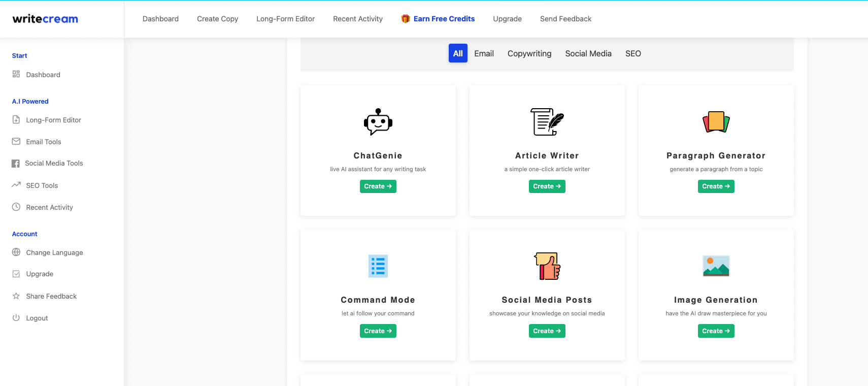Open SEO Tools in the sidebar
The image size is (868, 386).
[42, 185]
